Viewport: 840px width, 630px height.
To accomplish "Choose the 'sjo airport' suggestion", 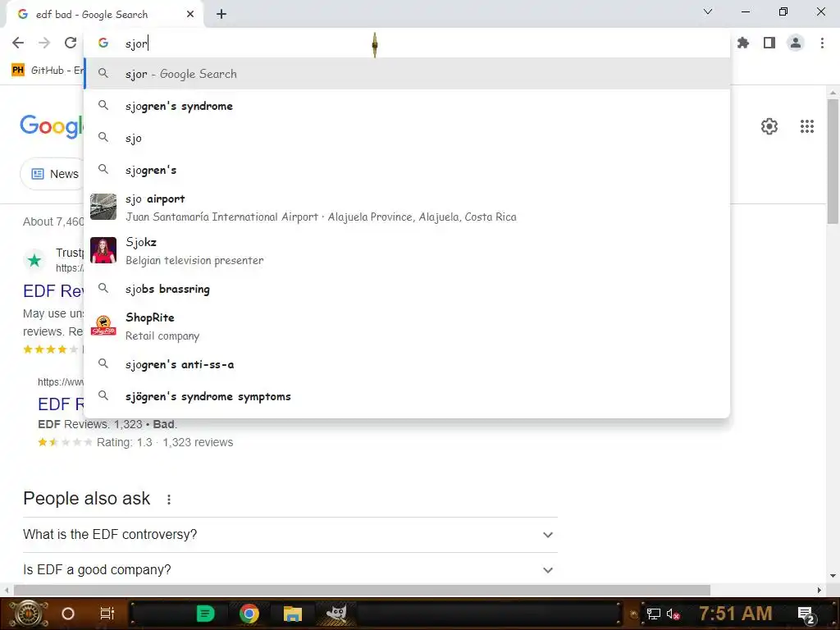I will 407,208.
